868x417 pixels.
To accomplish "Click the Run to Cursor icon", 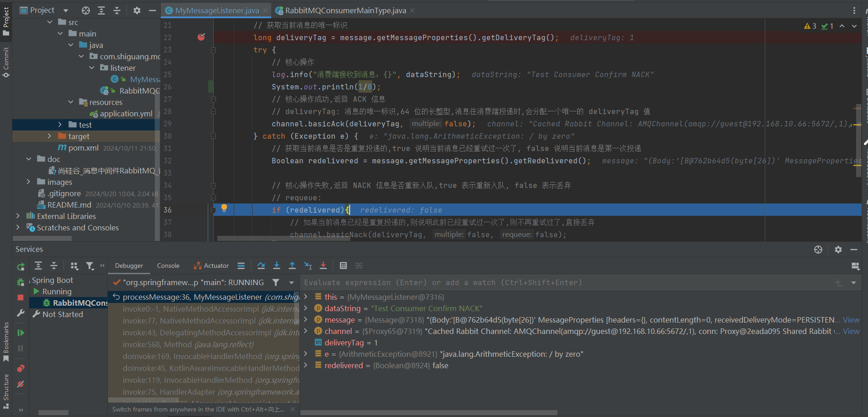I will coord(308,266).
